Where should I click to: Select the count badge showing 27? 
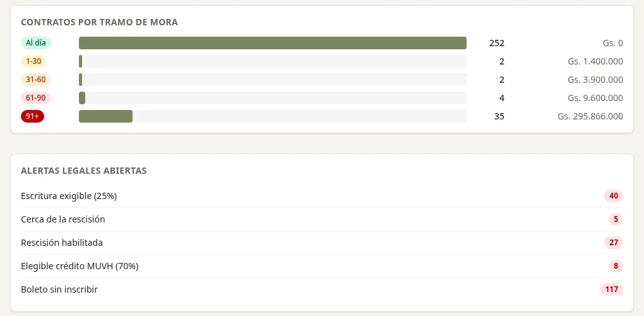coord(614,243)
